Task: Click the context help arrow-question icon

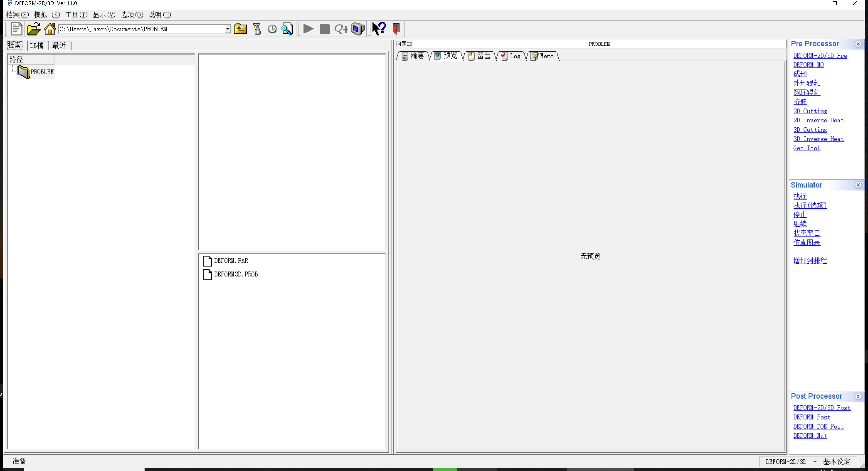Action: point(379,29)
